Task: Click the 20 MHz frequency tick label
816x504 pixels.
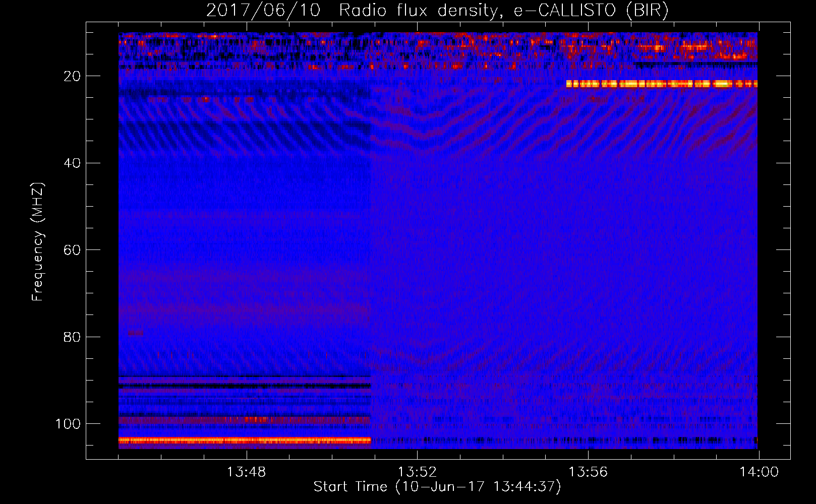Action: click(x=72, y=76)
